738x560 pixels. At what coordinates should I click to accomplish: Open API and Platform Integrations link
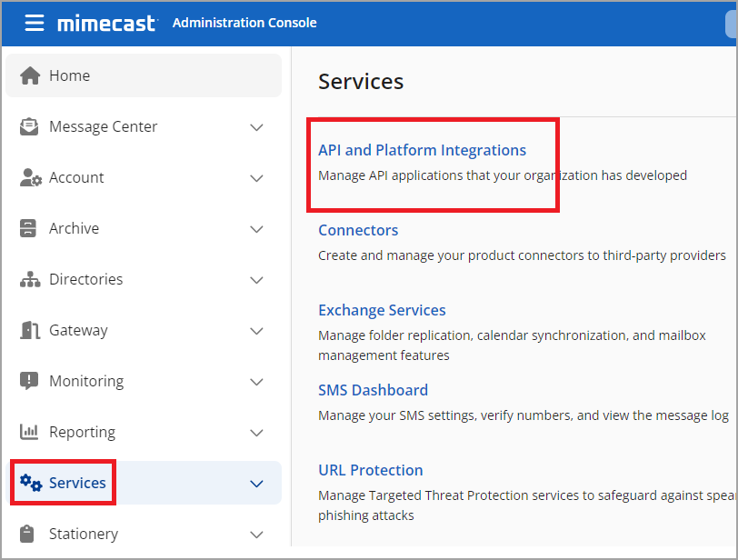(422, 150)
